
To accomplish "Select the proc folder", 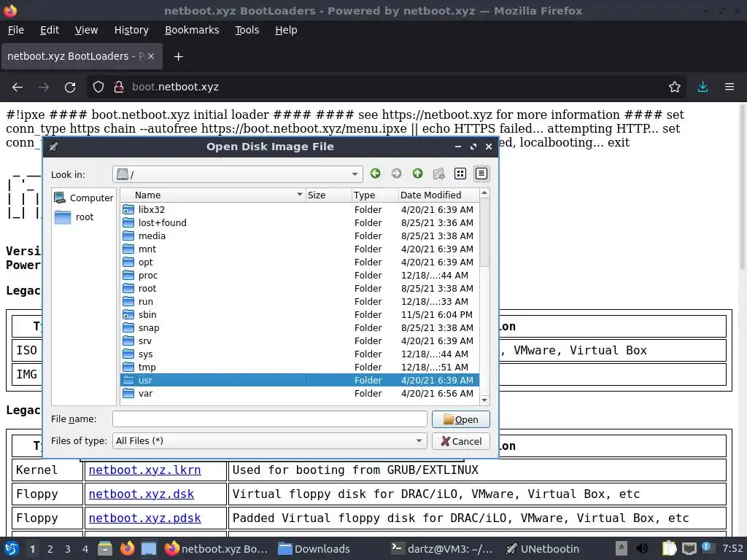I will 299,275.
